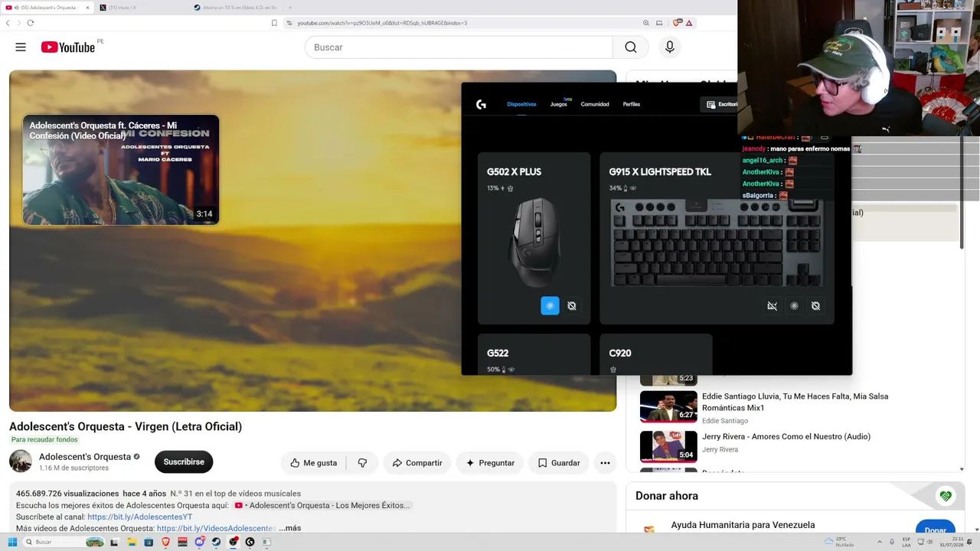The image size is (980, 551).
Task: Save the video with the Guardar button
Action: point(559,463)
